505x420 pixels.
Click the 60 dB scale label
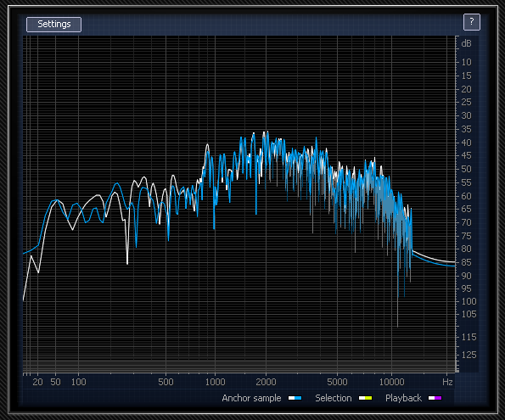click(x=466, y=196)
